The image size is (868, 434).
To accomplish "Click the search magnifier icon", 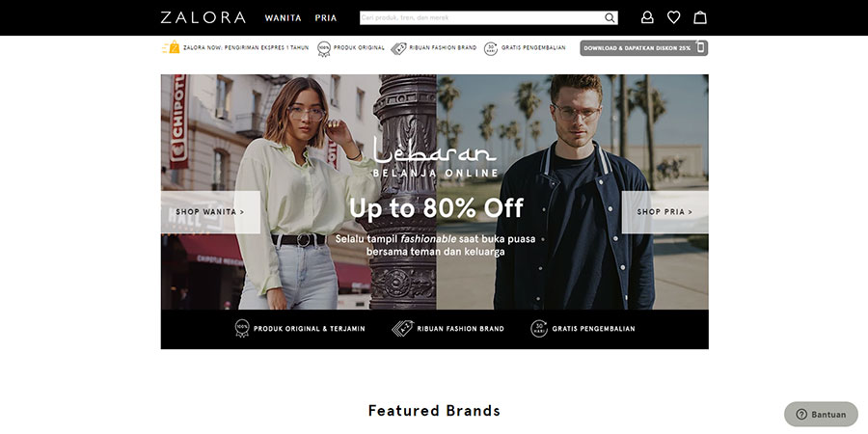I will tap(610, 17).
